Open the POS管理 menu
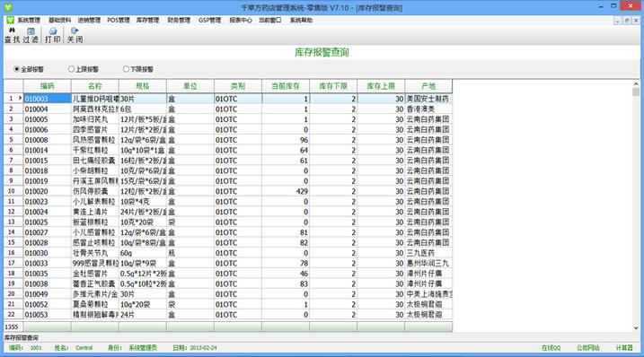644x357 pixels. [x=119, y=20]
